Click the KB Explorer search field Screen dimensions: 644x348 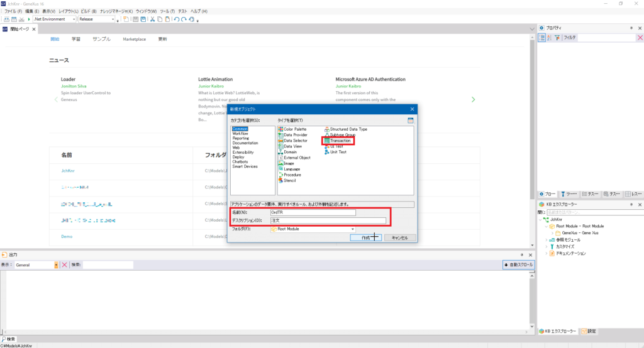pyautogui.click(x=595, y=212)
